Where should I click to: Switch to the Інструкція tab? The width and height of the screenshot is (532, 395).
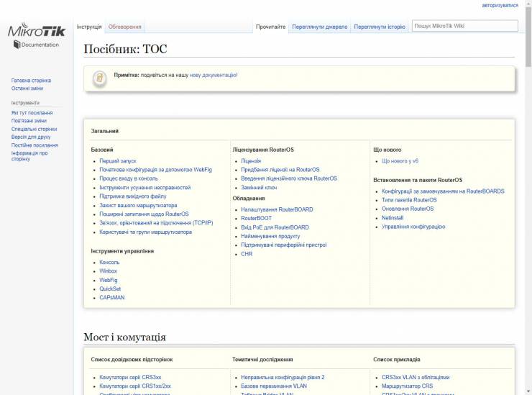click(x=89, y=27)
